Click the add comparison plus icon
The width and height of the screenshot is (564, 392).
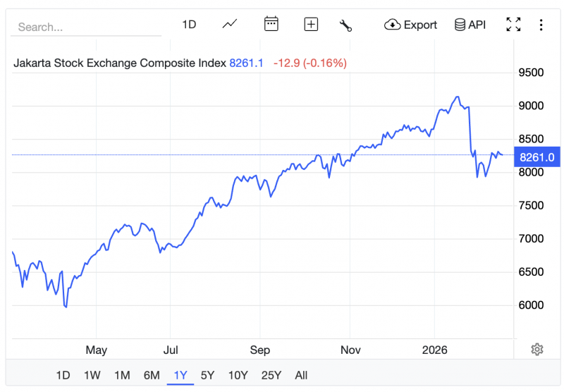coord(311,25)
